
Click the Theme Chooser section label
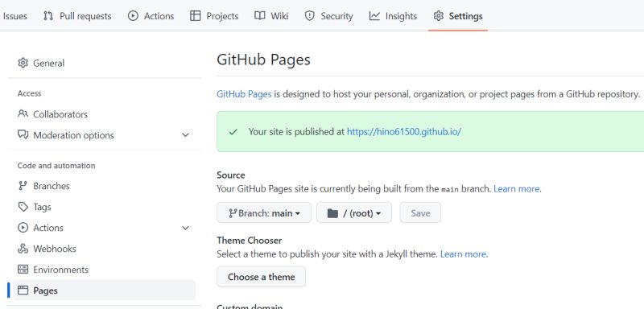pyautogui.click(x=250, y=240)
